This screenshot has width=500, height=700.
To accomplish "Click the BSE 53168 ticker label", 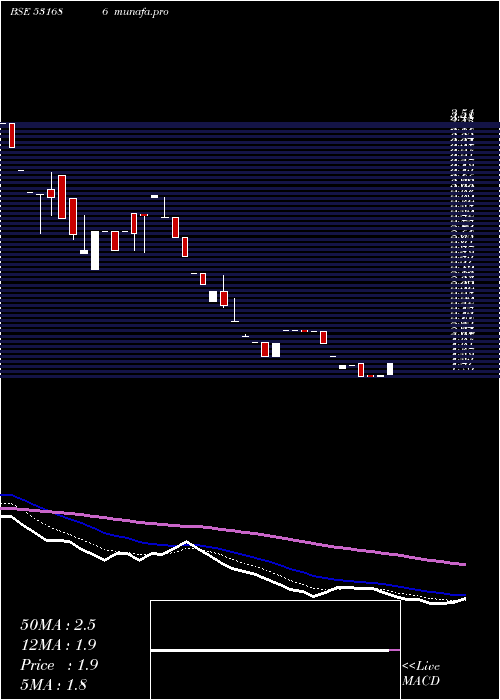I will coord(36,12).
